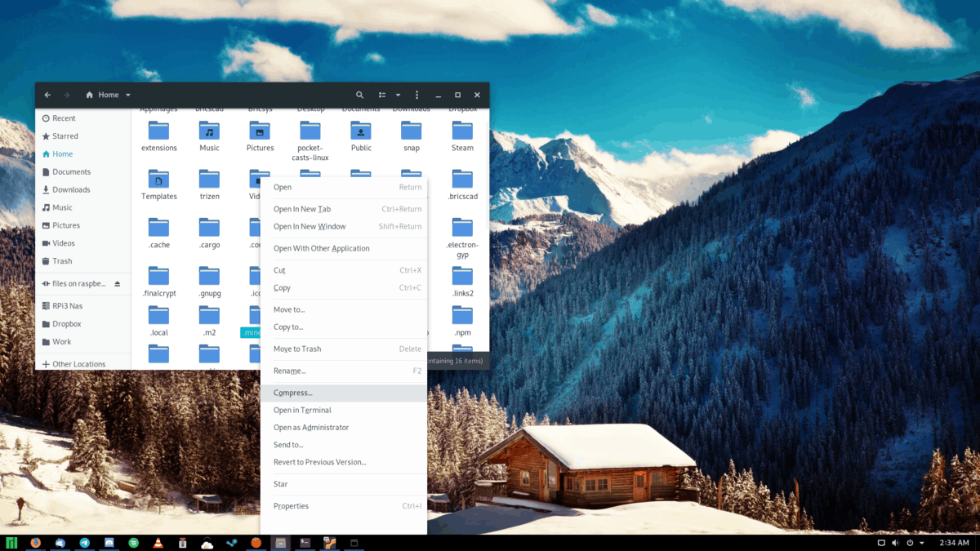980x551 pixels.
Task: Click the search icon in the file manager
Action: pyautogui.click(x=359, y=95)
